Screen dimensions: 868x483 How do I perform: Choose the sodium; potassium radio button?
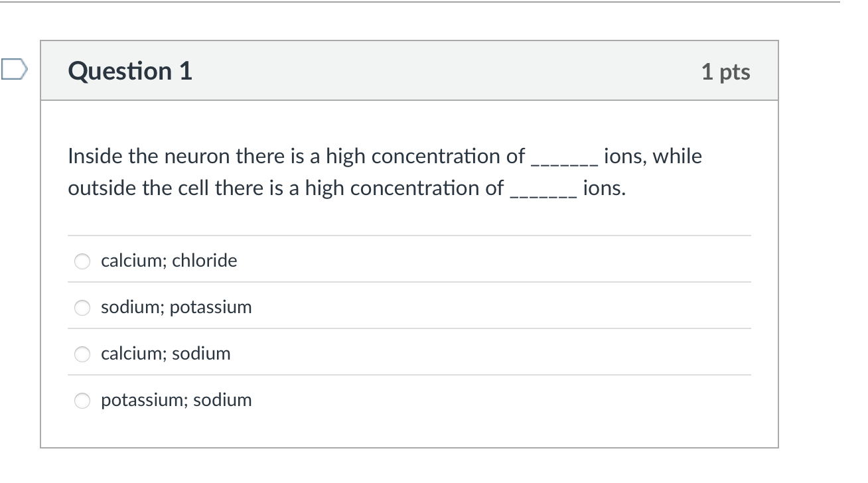pos(82,308)
